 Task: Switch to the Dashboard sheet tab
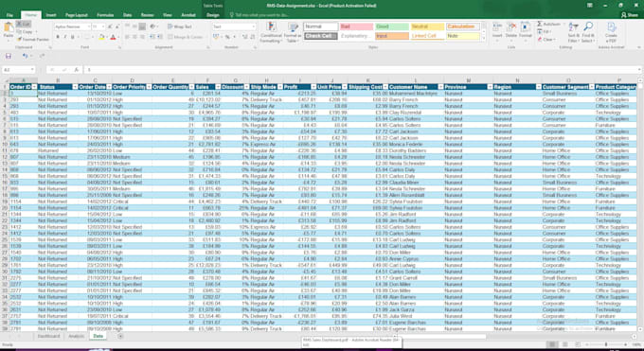point(48,336)
